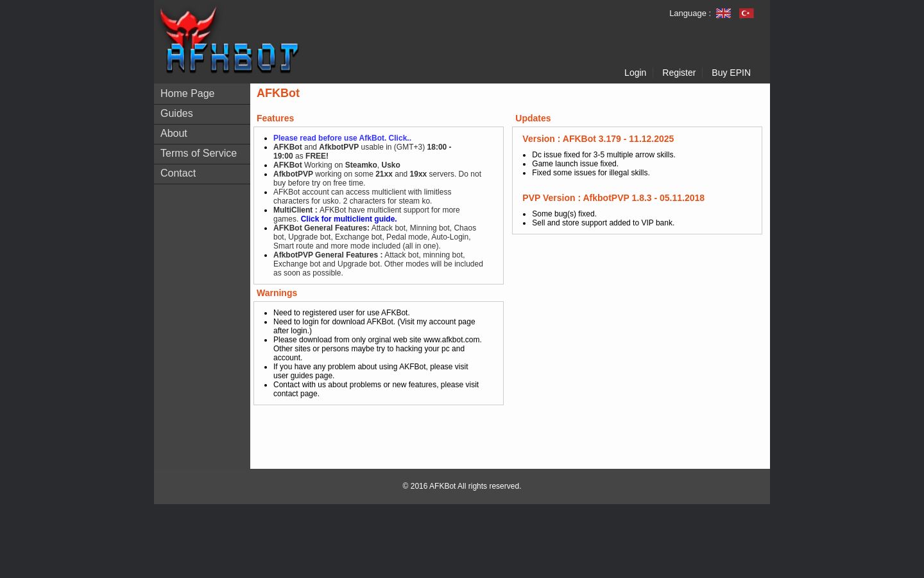Click the Version AFKBot 3.179 heading
924x578 pixels.
click(598, 139)
